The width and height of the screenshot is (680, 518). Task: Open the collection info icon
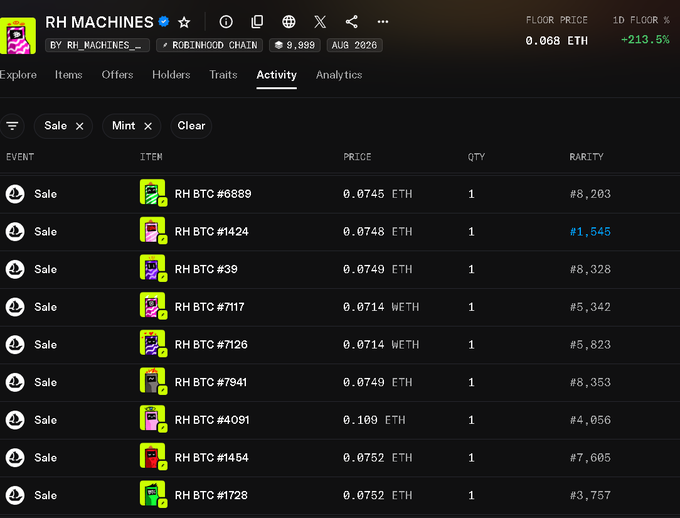coord(226,22)
